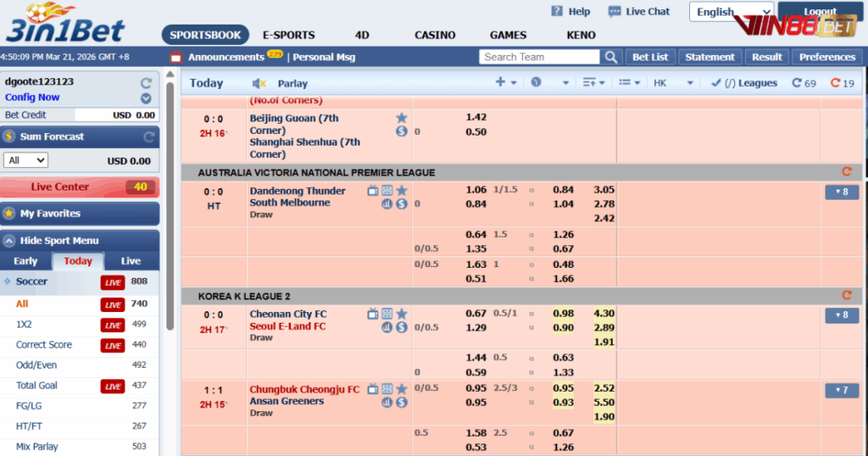Switch to the E-SPORTS section
The height and width of the screenshot is (456, 868).
pyautogui.click(x=288, y=35)
